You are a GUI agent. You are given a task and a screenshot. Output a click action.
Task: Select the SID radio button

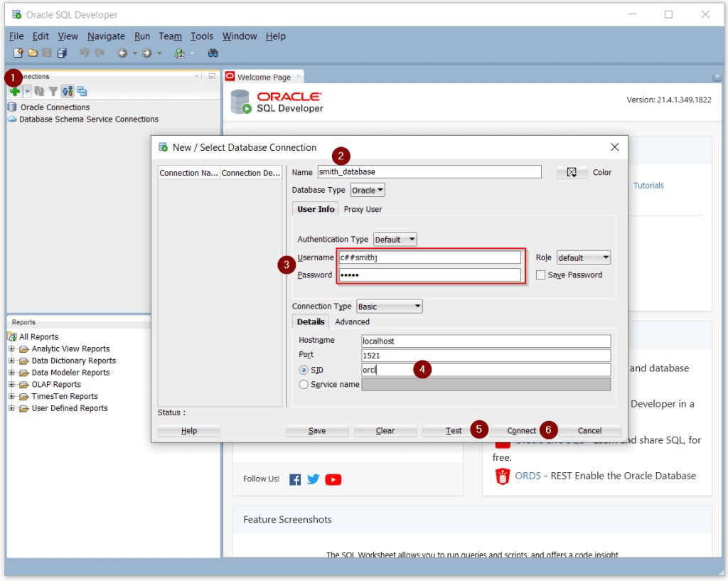(304, 371)
